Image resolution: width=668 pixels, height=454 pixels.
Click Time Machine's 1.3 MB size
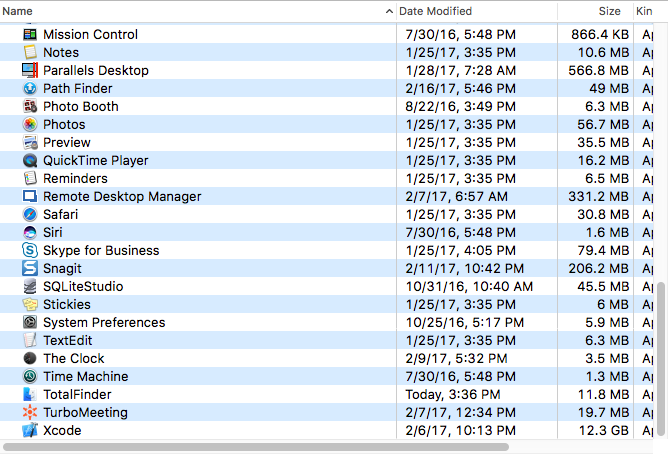(x=607, y=376)
